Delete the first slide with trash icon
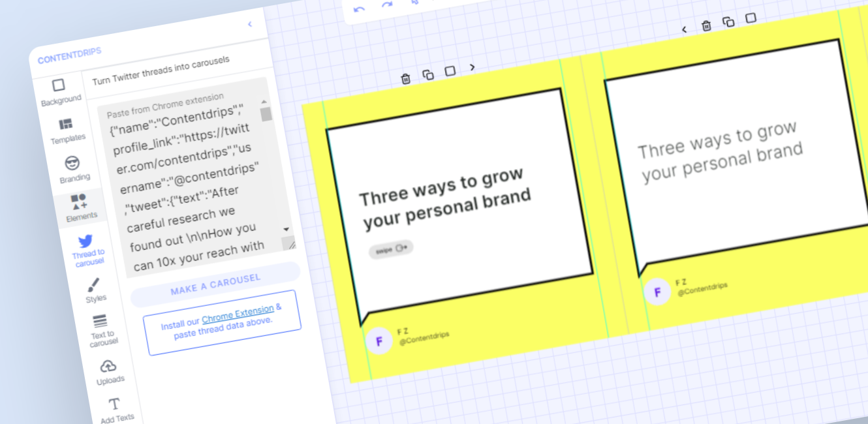The image size is (868, 424). [406, 78]
